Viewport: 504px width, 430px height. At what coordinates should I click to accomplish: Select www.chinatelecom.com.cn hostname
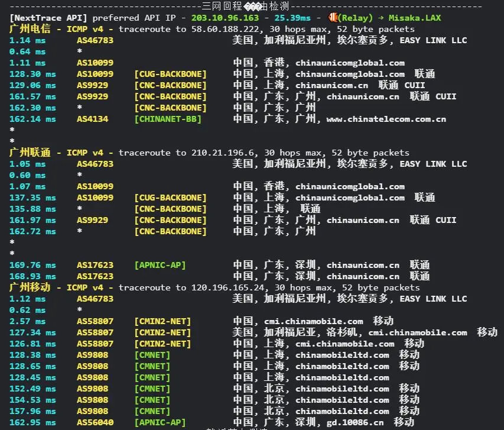coord(386,119)
